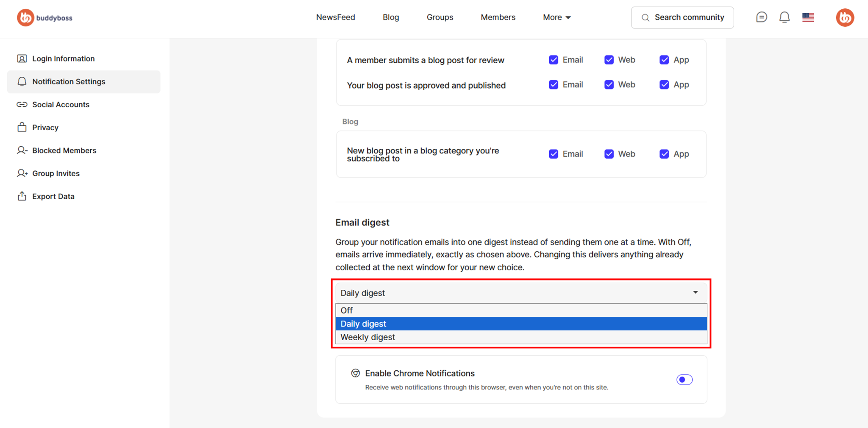
Task: Click the US flag language icon
Action: point(808,17)
